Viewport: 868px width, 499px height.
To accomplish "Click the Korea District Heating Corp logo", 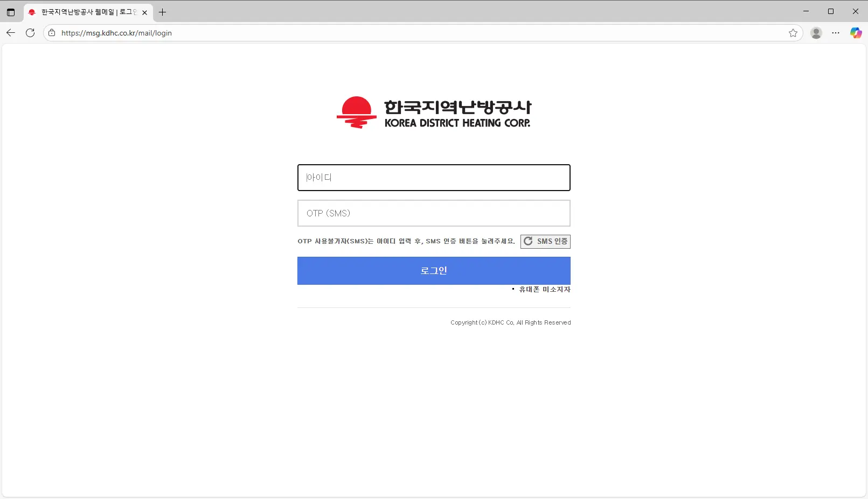I will click(x=433, y=113).
